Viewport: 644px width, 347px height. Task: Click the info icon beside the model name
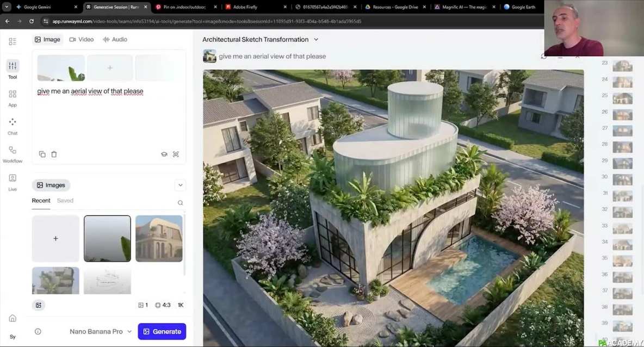[38, 331]
